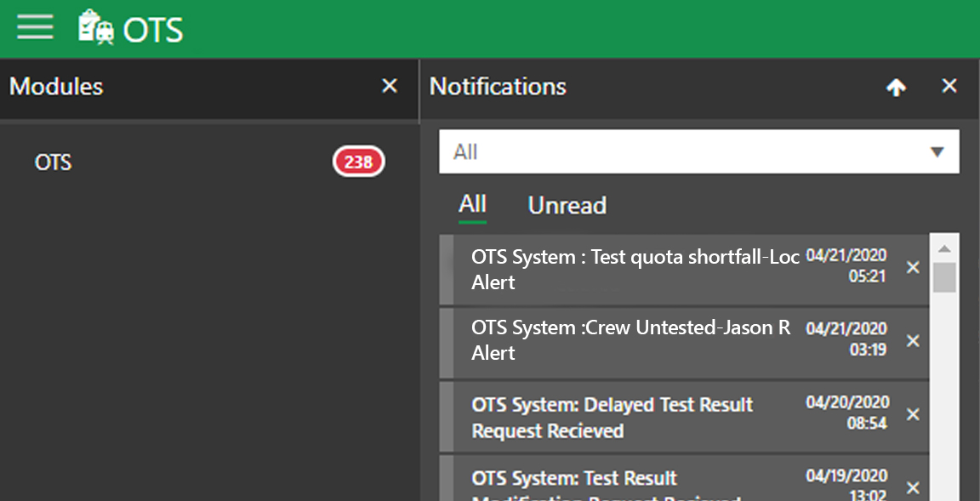Dismiss the Test quota shortfall notification
This screenshot has height=501, width=980.
(913, 268)
